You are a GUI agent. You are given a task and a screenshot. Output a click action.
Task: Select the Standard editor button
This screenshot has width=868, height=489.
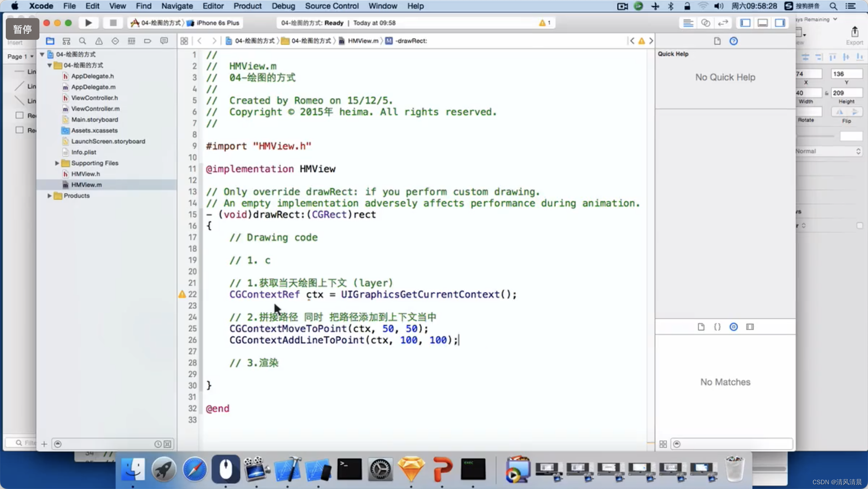point(688,23)
